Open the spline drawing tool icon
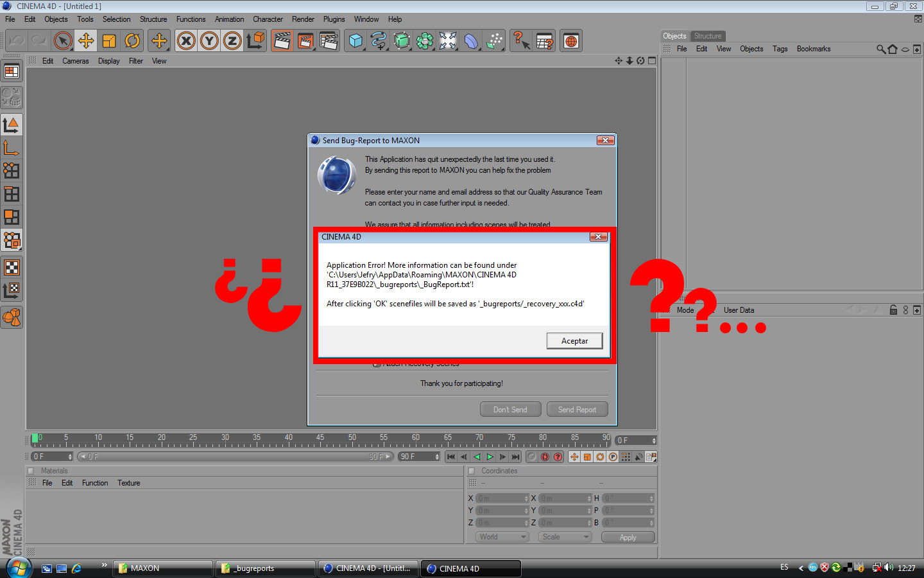This screenshot has width=924, height=578. coord(379,41)
